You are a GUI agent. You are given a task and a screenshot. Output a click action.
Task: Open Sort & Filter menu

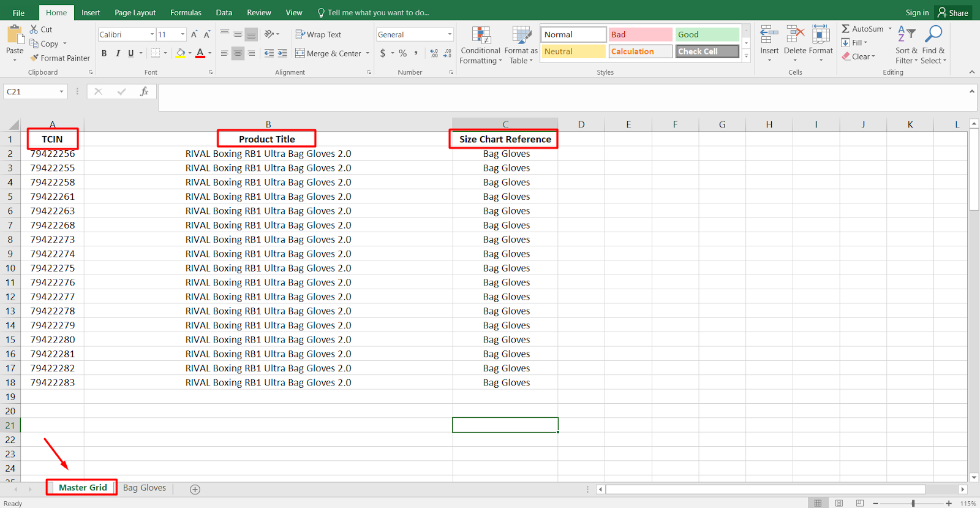(907, 45)
